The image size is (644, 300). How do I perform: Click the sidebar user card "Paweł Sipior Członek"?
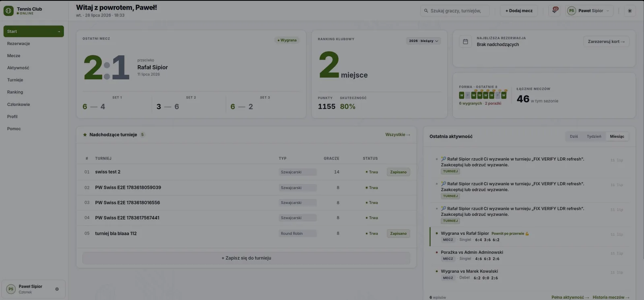tap(33, 289)
